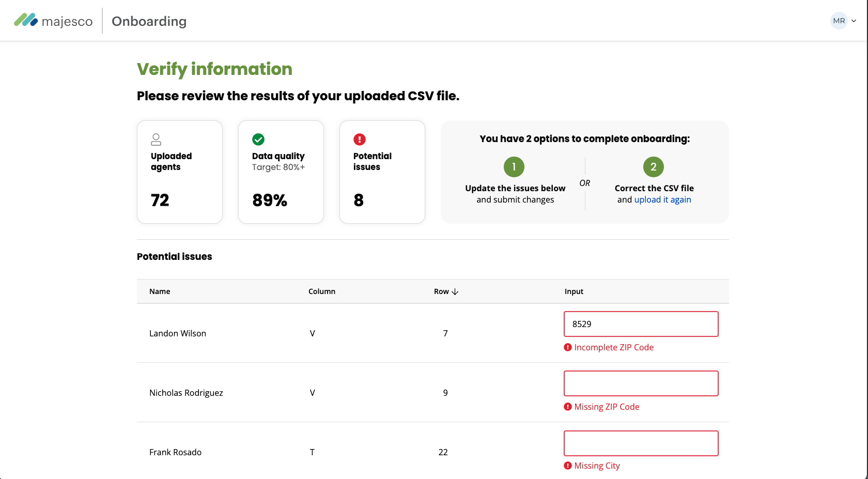Click the Missing ZIP Code error icon

[x=568, y=407]
